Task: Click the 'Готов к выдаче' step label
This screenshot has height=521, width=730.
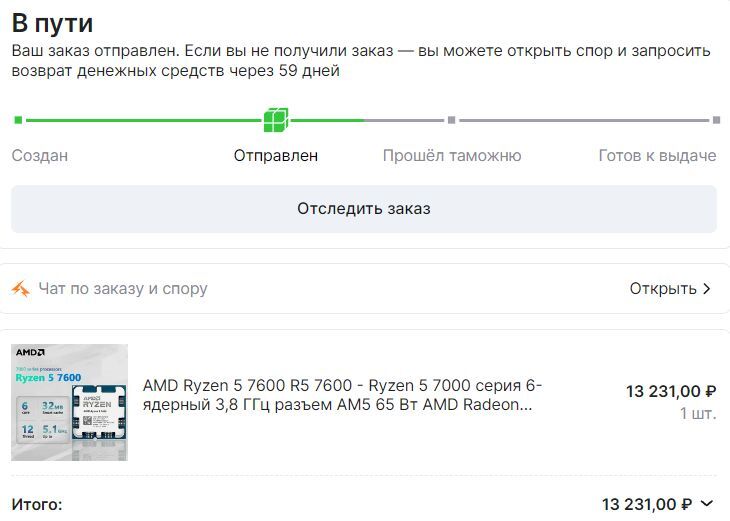Action: point(657,155)
